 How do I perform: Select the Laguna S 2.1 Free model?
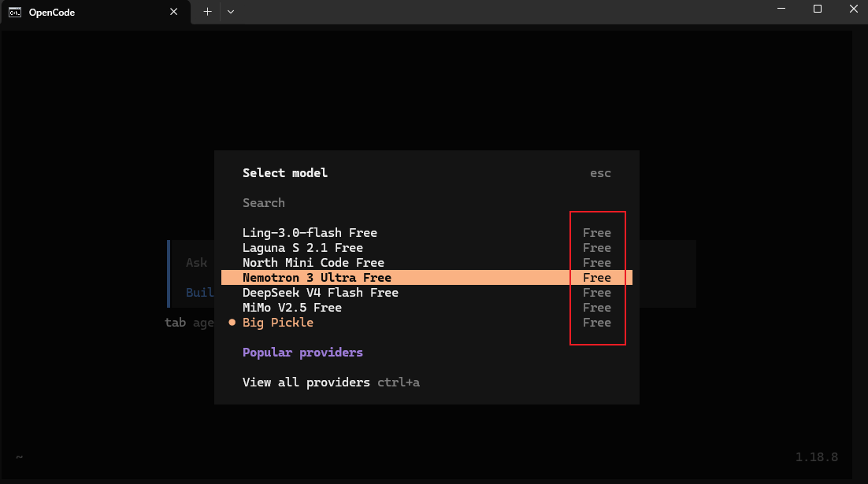pos(426,248)
